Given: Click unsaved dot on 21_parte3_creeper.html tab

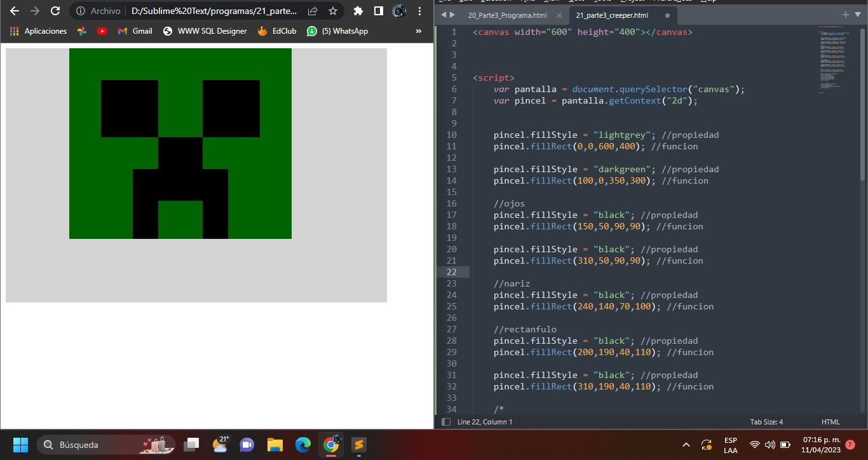Looking at the screenshot, I should 667,15.
